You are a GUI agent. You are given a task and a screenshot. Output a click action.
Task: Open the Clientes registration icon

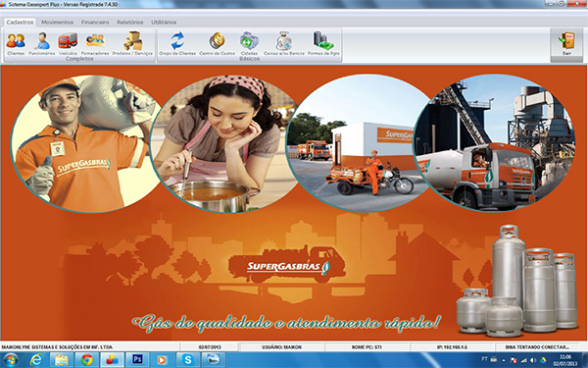[16, 43]
